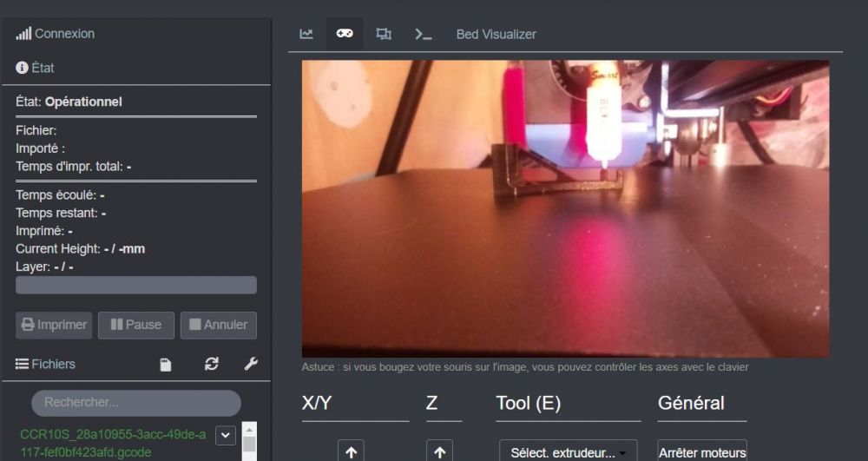The image size is (868, 461).
Task: Open the terminal prompt tab
Action: [x=423, y=35]
